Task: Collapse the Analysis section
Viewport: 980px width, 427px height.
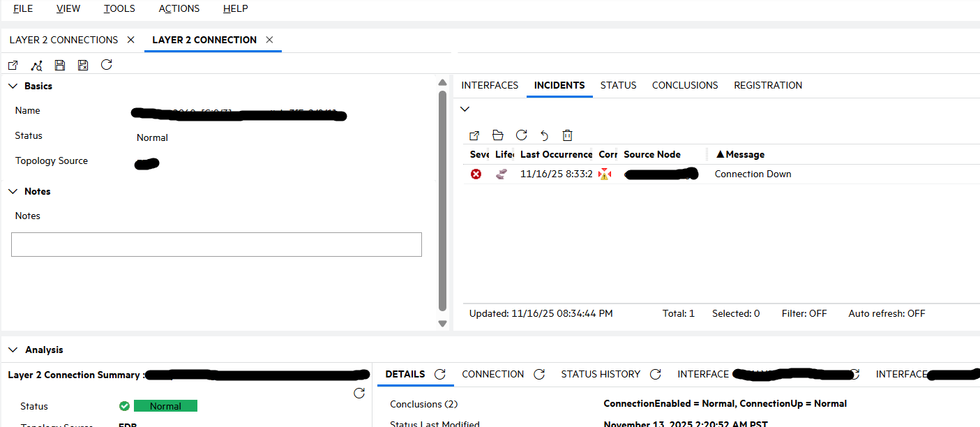Action: (13, 350)
